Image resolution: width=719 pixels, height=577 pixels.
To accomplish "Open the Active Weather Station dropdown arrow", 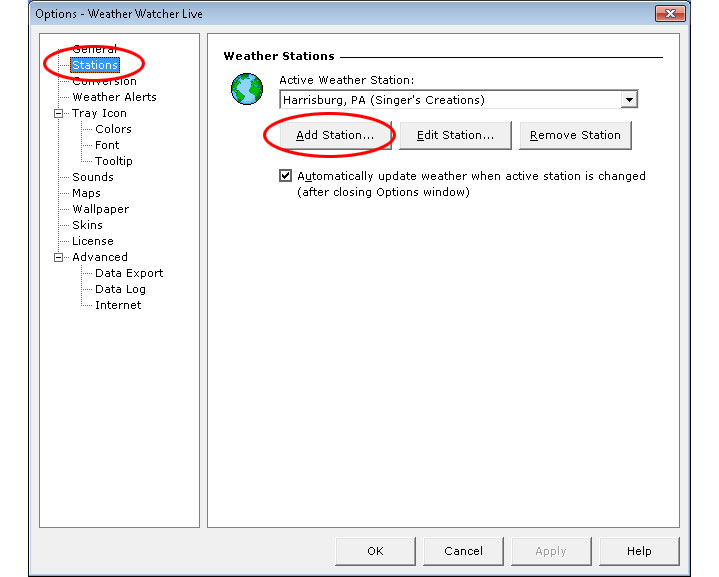I will coord(629,100).
